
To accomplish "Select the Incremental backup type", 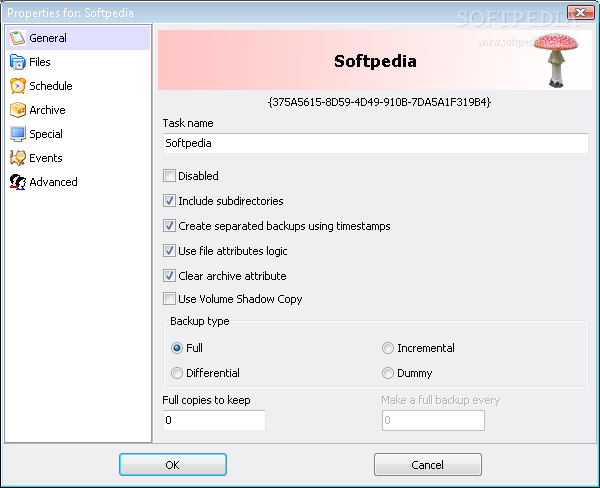I will point(388,348).
